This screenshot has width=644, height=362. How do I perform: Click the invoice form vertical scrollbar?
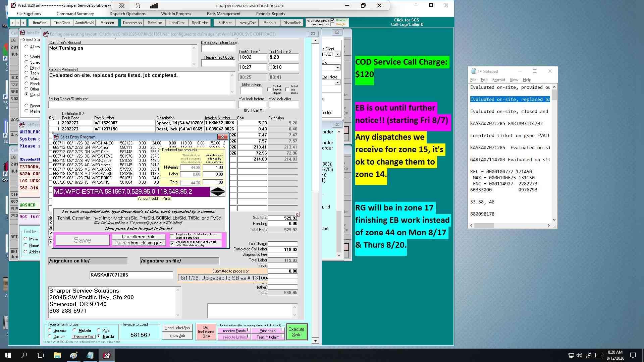(315, 190)
